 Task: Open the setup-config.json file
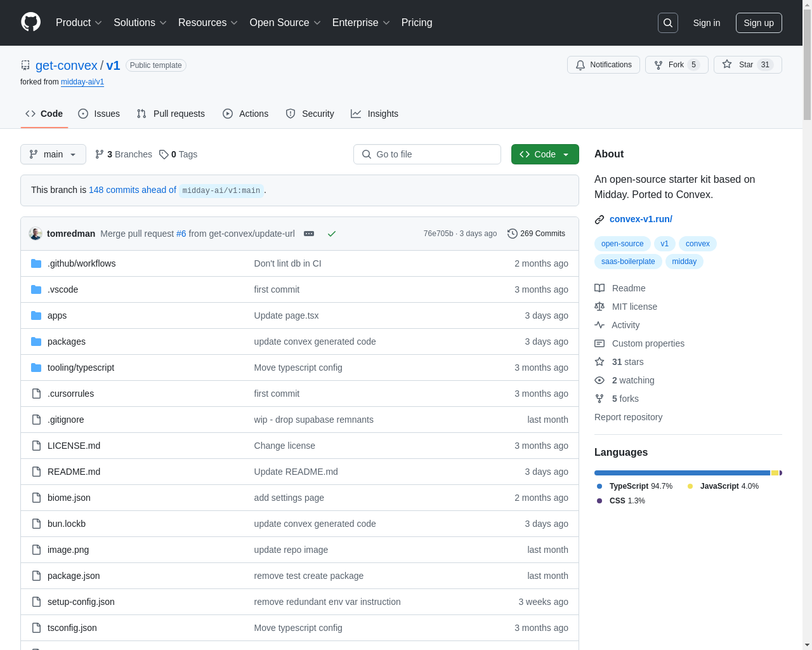[x=81, y=602]
